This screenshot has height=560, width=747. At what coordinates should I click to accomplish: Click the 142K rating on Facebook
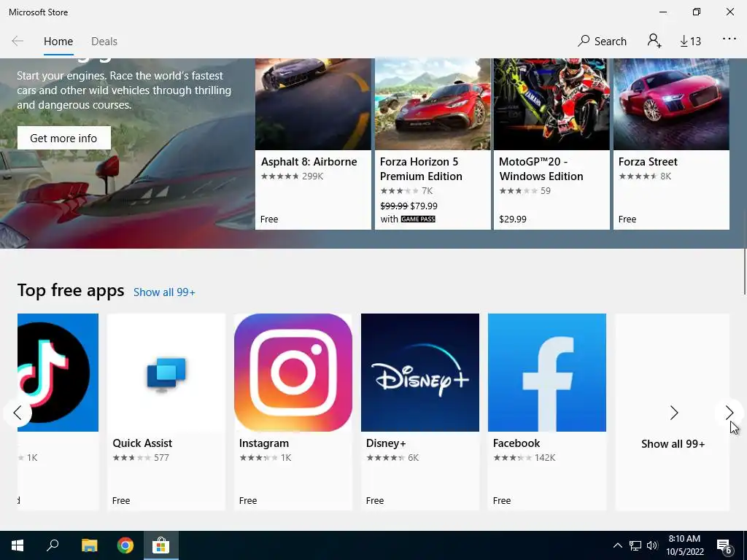point(545,458)
